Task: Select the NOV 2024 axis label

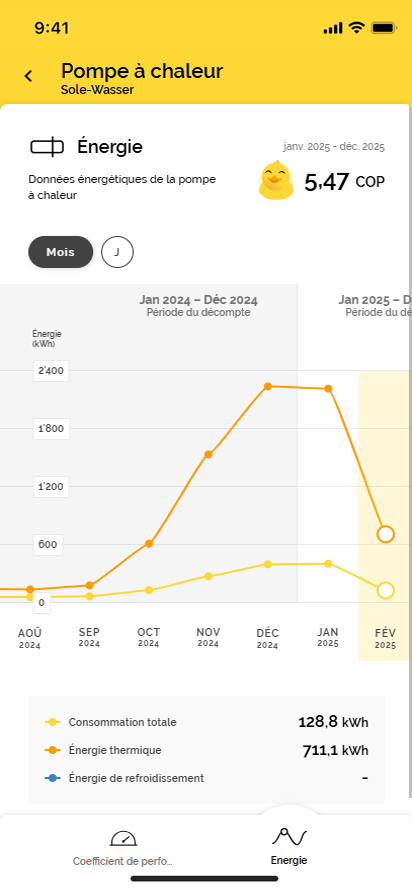Action: pos(208,637)
